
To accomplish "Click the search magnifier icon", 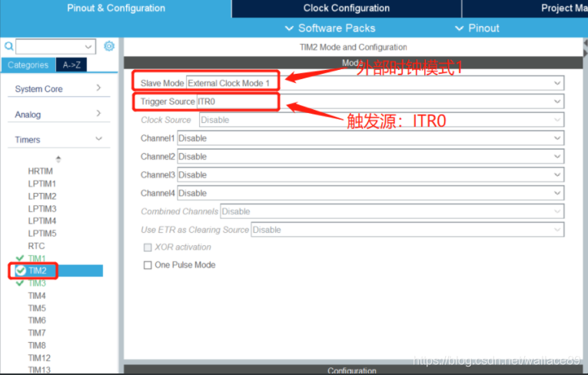I will click(x=8, y=47).
